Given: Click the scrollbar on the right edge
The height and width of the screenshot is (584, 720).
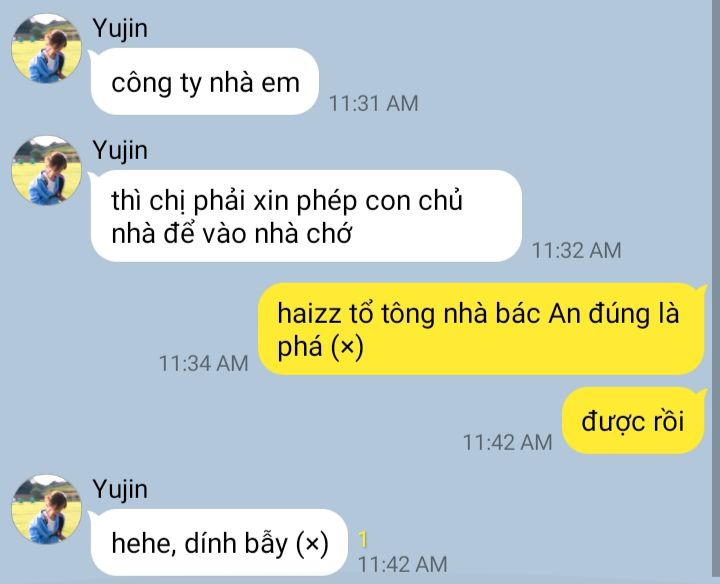Looking at the screenshot, I should (x=716, y=292).
